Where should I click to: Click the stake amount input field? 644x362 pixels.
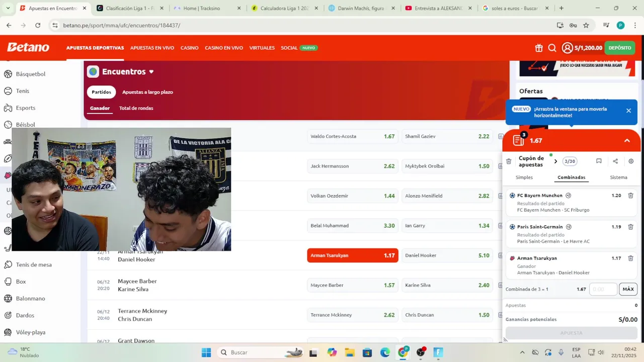coord(603,289)
